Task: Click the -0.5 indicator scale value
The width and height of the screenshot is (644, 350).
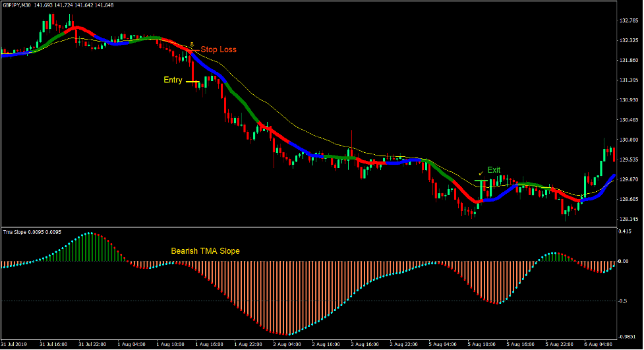Action: [623, 301]
